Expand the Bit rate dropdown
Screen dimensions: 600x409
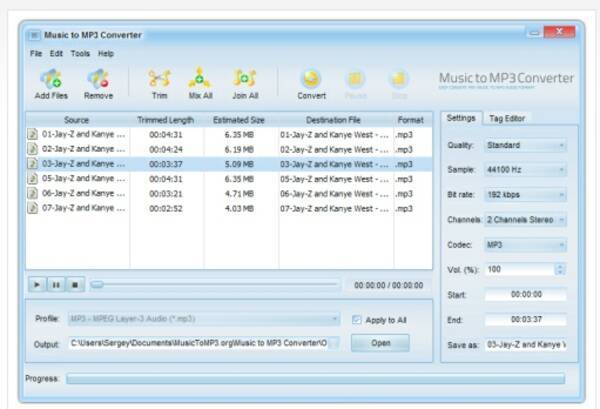point(525,195)
